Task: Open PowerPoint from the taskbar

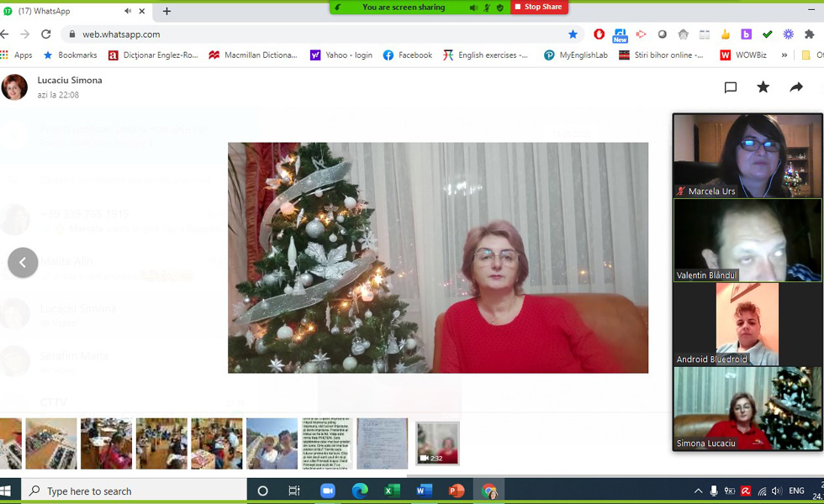Action: pyautogui.click(x=456, y=491)
